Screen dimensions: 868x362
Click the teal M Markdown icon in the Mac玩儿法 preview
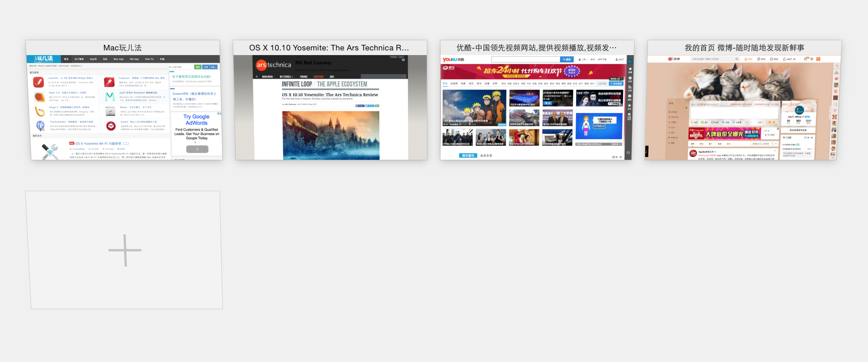tap(110, 96)
